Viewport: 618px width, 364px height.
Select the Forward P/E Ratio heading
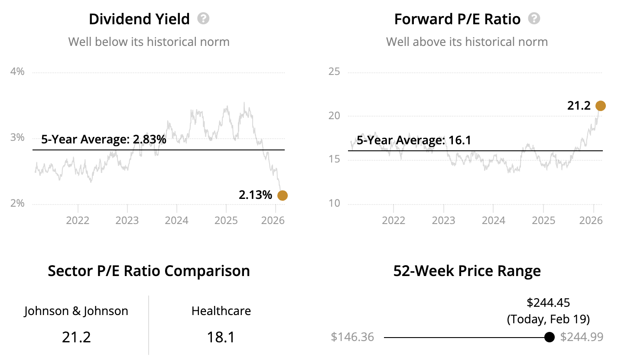[x=457, y=19]
